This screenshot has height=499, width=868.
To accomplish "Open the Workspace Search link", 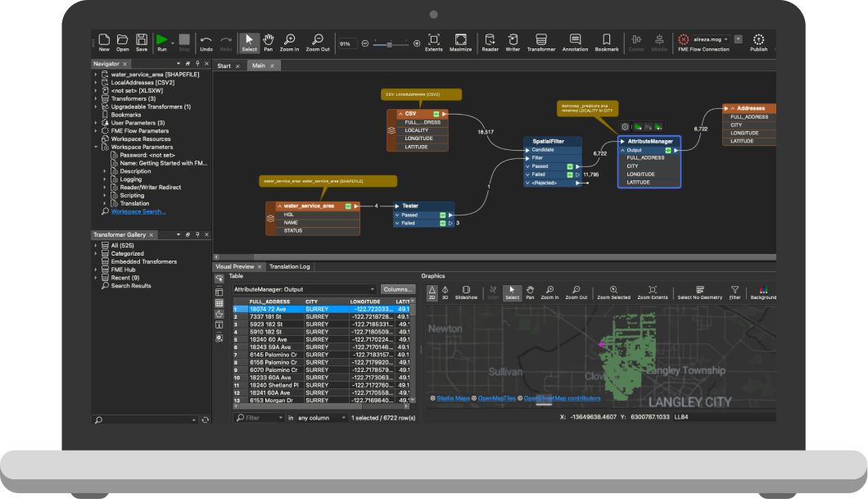I will click(138, 211).
